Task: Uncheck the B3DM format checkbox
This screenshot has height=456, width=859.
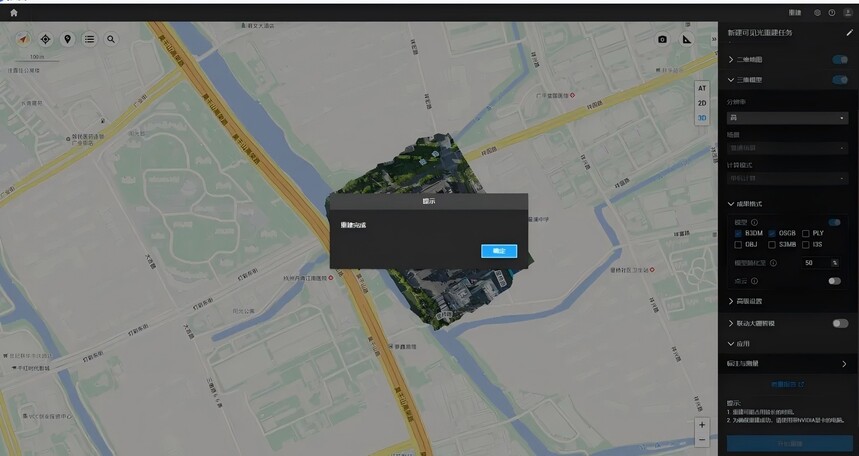Action: point(738,233)
